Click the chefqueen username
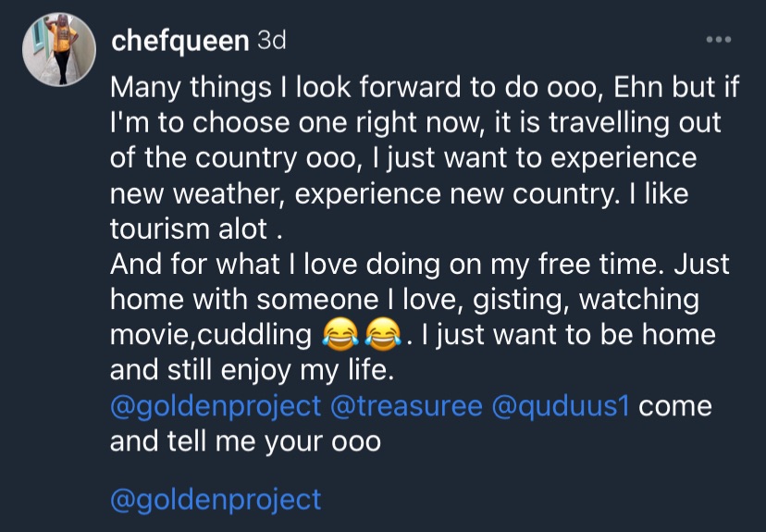Screen dimensions: 766x532 tap(179, 41)
